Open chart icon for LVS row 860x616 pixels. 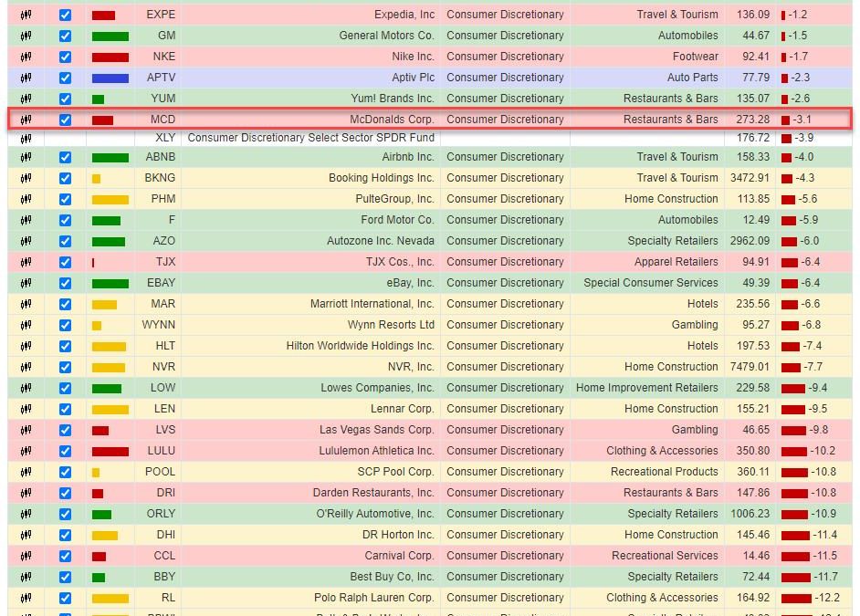pos(26,430)
